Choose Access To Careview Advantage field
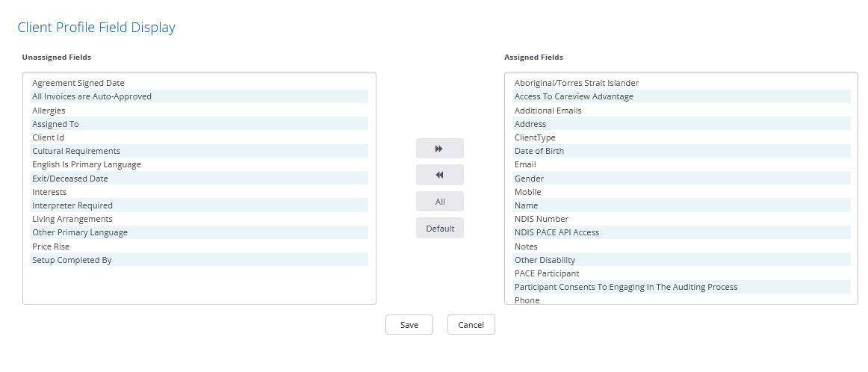The image size is (868, 372). [681, 96]
